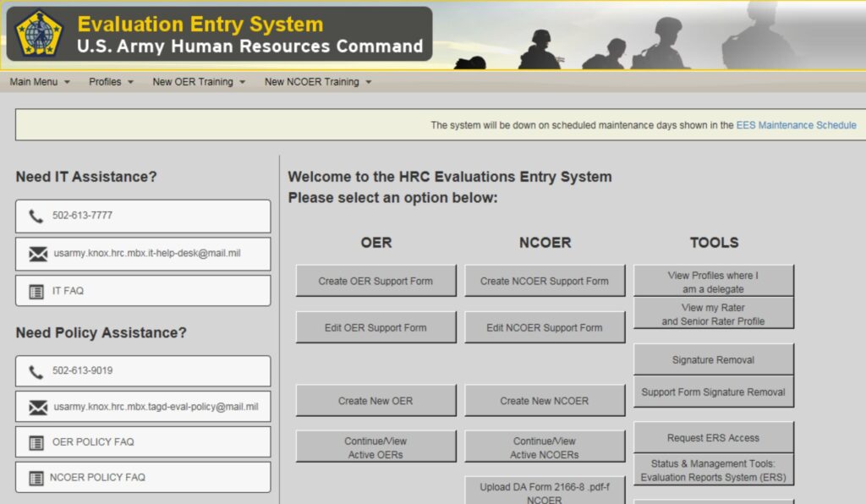Click Create OER Support Form

[375, 280]
